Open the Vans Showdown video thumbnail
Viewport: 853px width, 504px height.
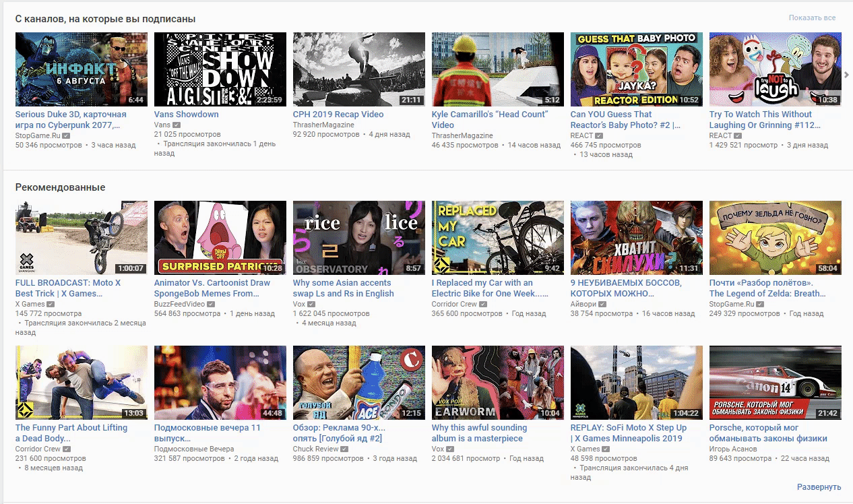click(220, 69)
